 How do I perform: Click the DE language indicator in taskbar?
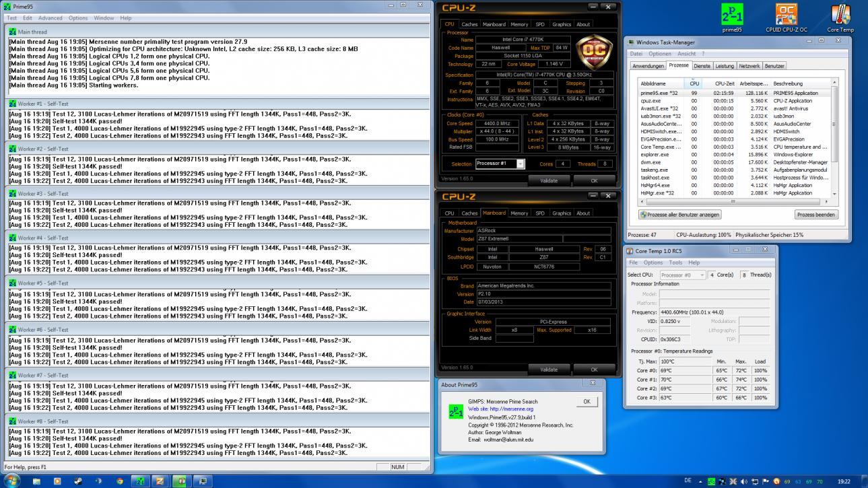coord(688,481)
